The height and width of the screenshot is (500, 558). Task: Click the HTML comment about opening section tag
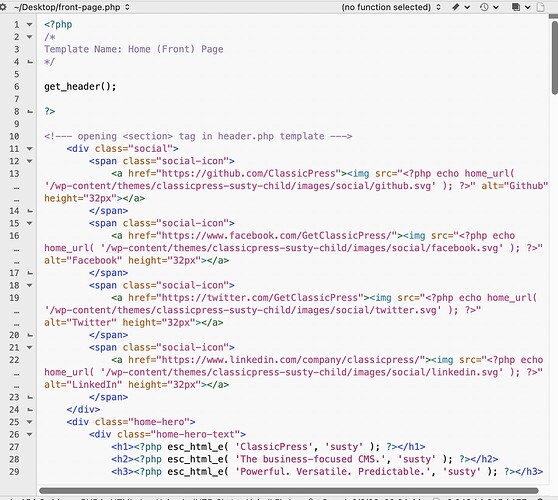coord(198,136)
